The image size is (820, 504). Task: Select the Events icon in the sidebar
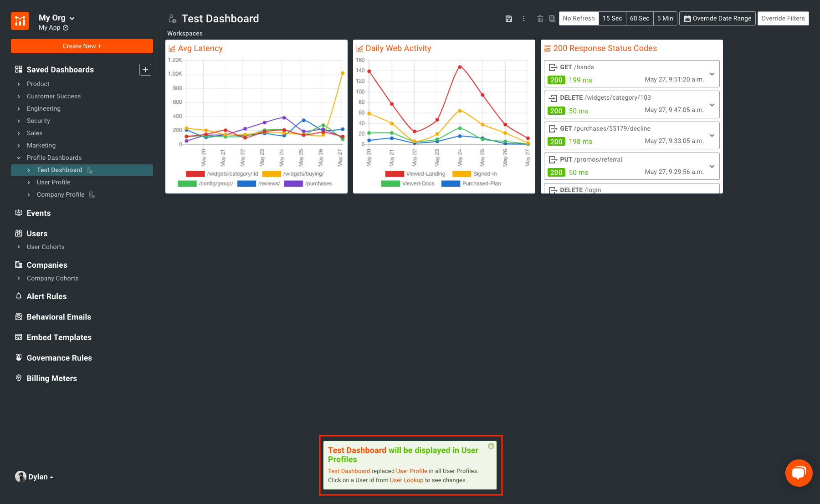click(x=19, y=213)
